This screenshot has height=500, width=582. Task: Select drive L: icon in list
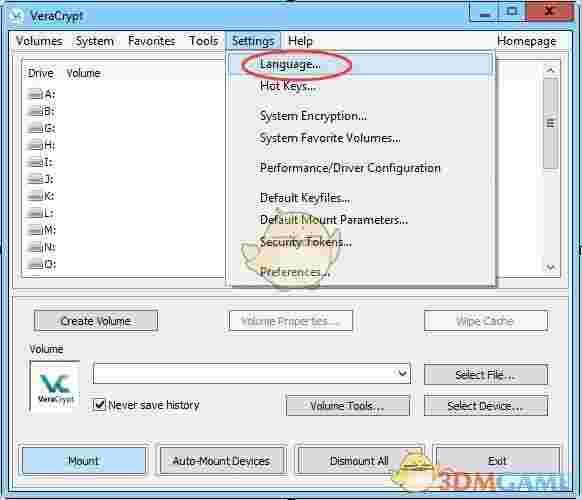(35, 213)
